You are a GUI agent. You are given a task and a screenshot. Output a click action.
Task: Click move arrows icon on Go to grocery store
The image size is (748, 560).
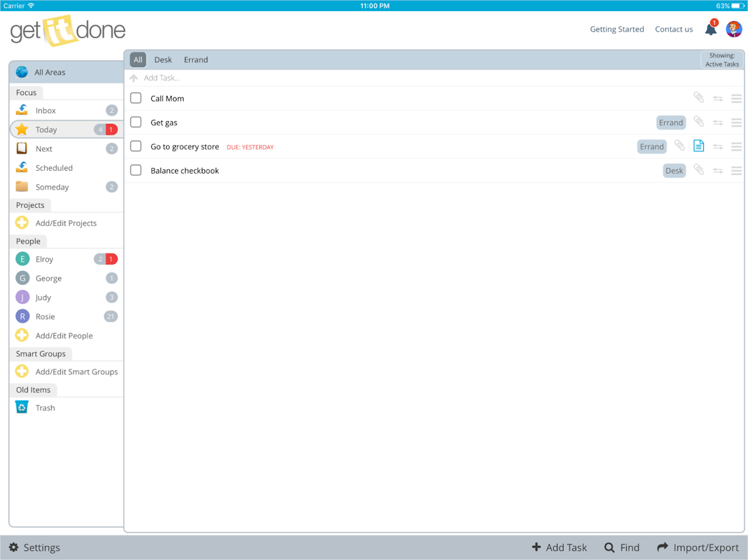(x=718, y=147)
